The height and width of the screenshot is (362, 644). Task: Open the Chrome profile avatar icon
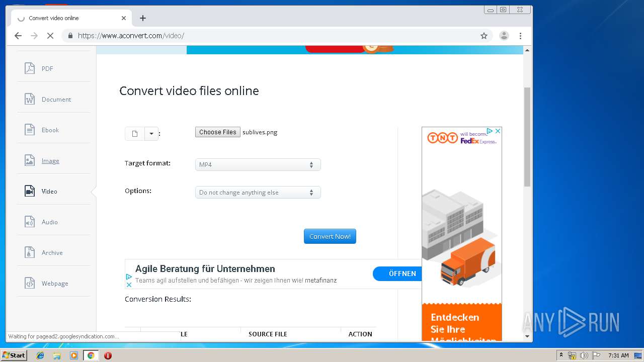tap(504, 36)
